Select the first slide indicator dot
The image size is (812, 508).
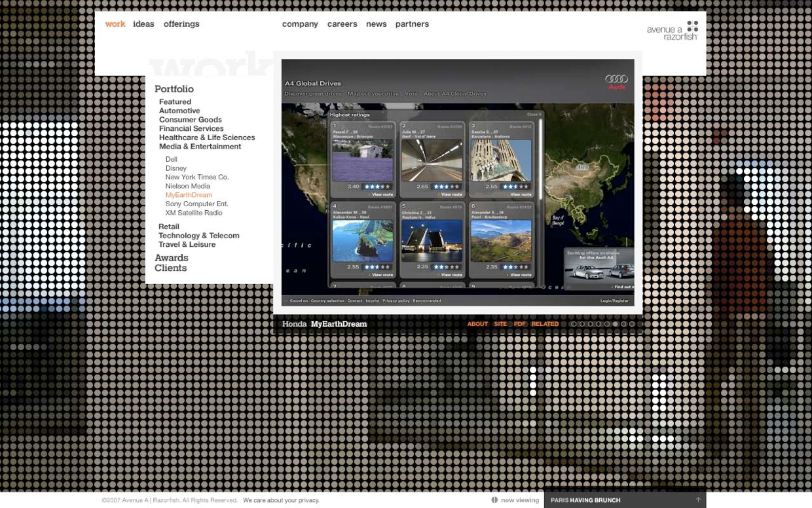(574, 324)
